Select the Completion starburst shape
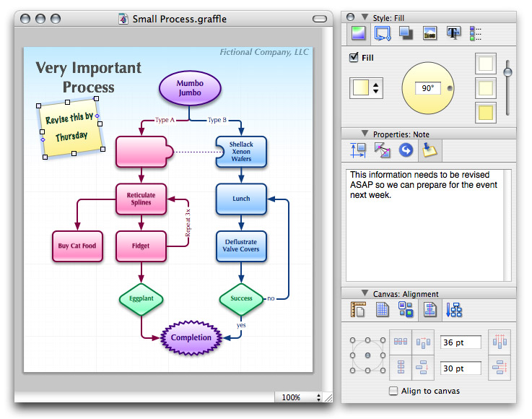Screen dimensions: 532x419 [191, 338]
